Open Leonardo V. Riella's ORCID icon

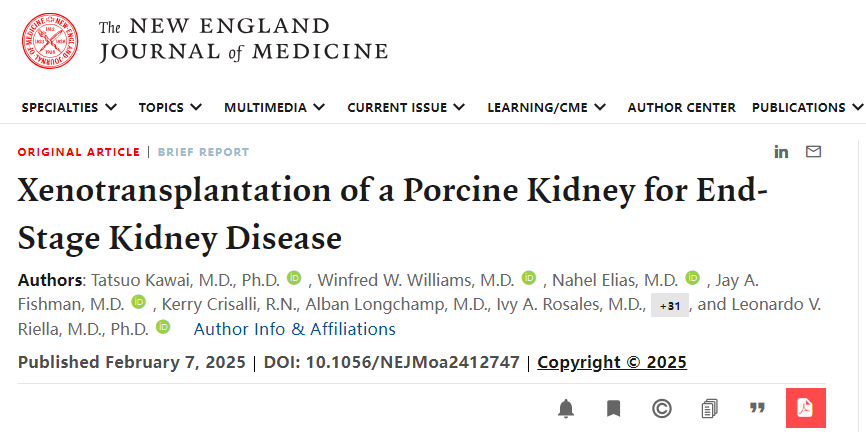[x=162, y=328]
